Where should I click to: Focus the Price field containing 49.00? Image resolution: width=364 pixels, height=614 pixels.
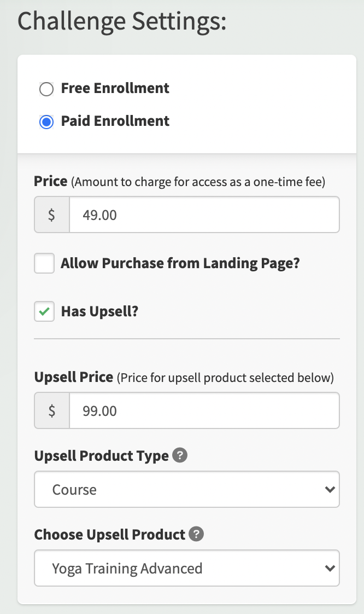coord(204,215)
